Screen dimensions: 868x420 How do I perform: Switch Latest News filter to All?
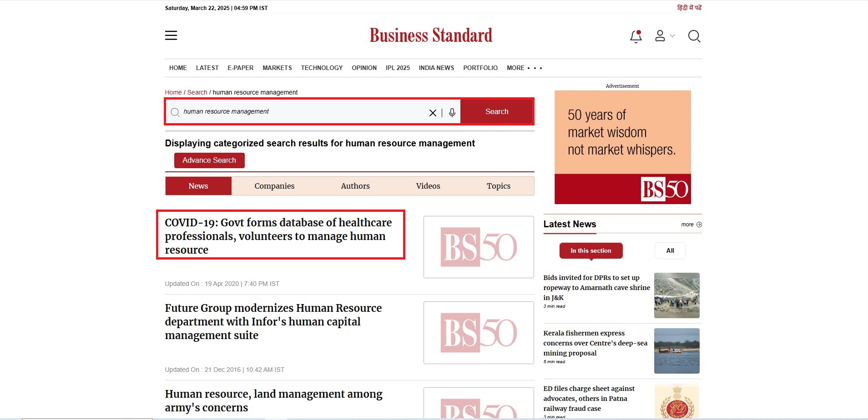(x=670, y=250)
